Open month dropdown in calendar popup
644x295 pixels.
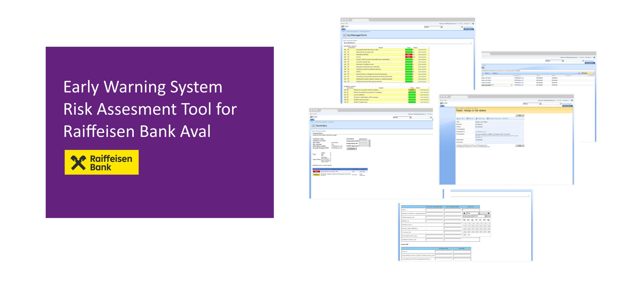click(473, 213)
